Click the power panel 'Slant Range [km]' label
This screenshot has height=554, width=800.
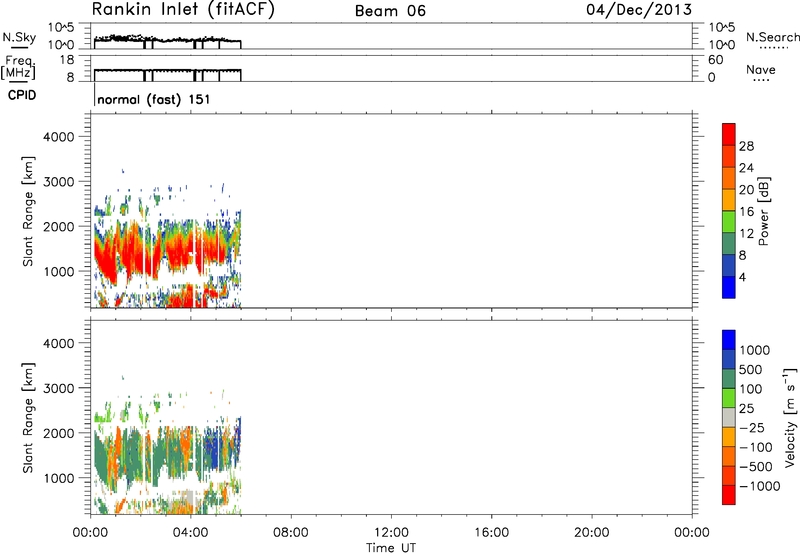[x=28, y=211]
